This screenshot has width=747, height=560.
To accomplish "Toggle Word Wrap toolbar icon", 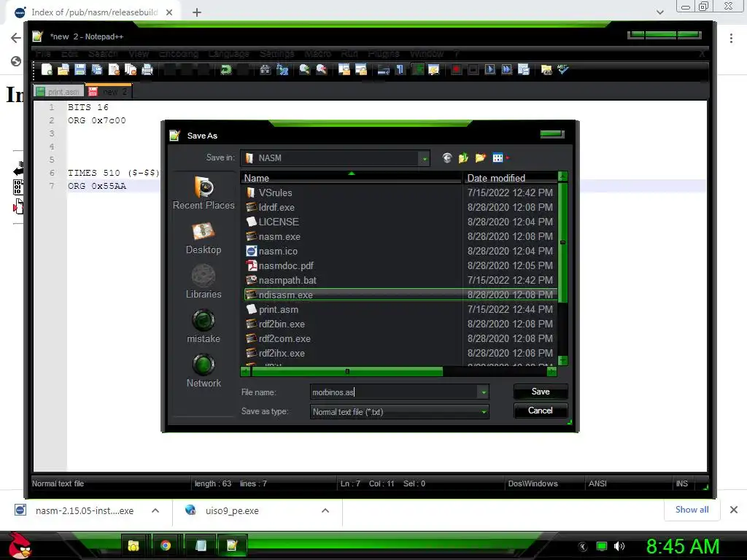I will [x=383, y=69].
